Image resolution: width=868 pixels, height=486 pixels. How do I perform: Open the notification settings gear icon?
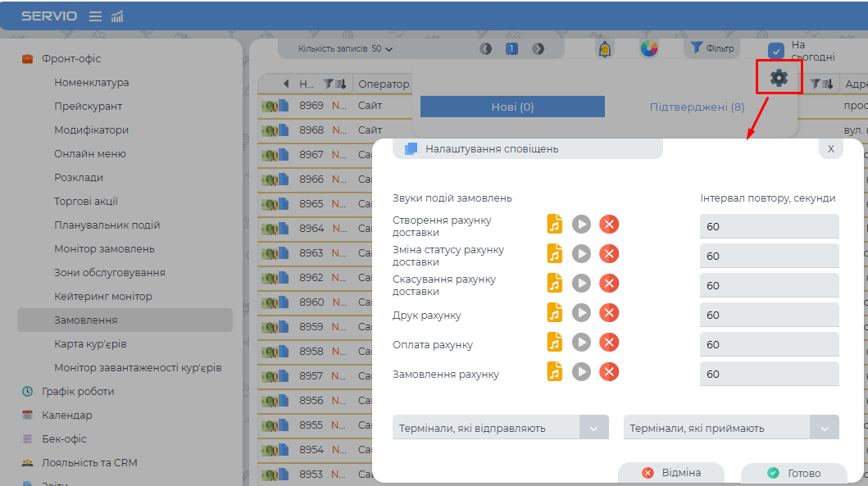point(779,78)
